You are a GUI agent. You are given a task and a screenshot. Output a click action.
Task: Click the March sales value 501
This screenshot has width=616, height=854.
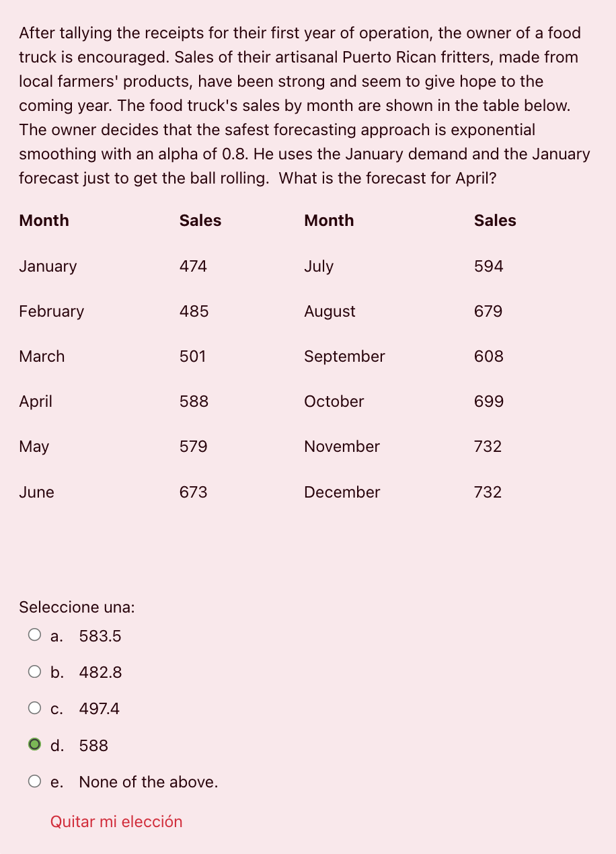point(192,356)
